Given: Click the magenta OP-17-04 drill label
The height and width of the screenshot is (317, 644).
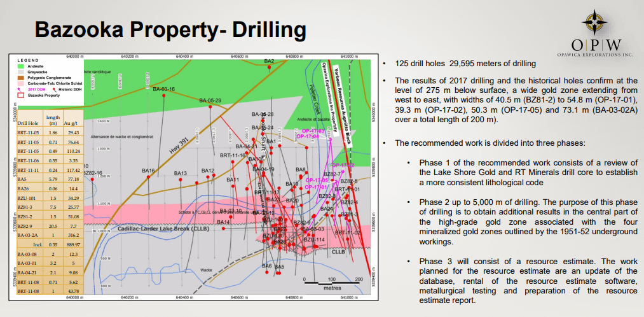Looking at the screenshot, I should coord(308,136).
